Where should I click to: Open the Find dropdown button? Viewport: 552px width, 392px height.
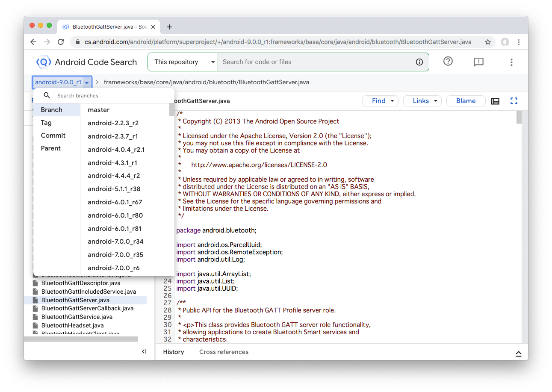[380, 101]
